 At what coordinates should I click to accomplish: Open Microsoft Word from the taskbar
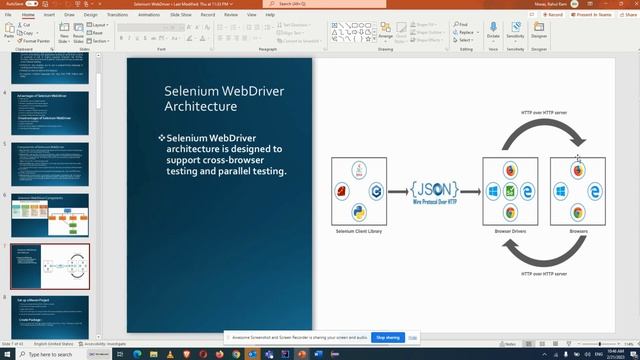tap(318, 354)
